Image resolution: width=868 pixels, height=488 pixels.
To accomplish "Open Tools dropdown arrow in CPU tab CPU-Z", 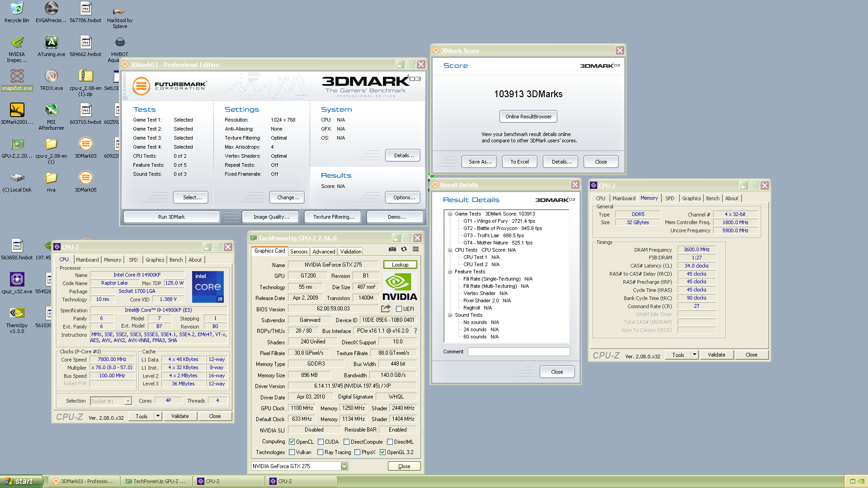I will coord(158,416).
